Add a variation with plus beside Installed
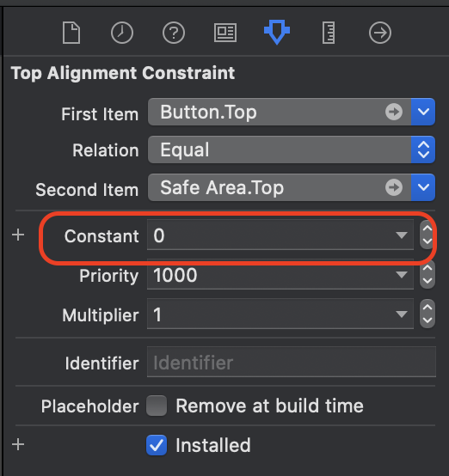 (x=18, y=444)
